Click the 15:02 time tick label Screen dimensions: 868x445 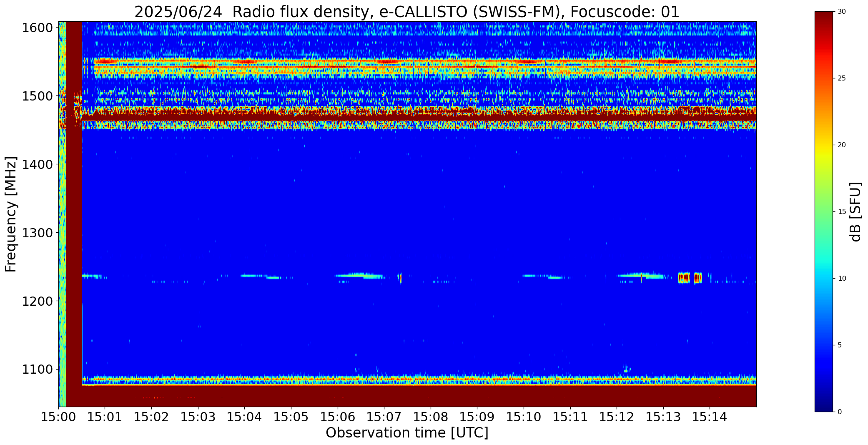point(152,417)
